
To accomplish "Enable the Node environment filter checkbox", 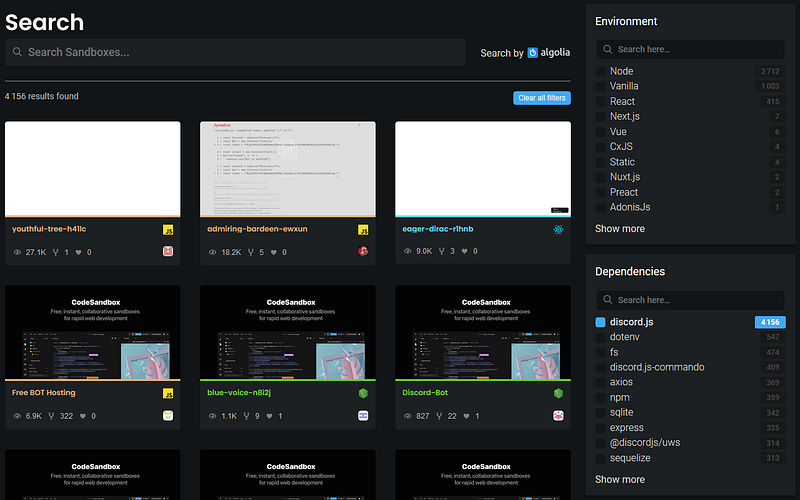I will click(601, 71).
